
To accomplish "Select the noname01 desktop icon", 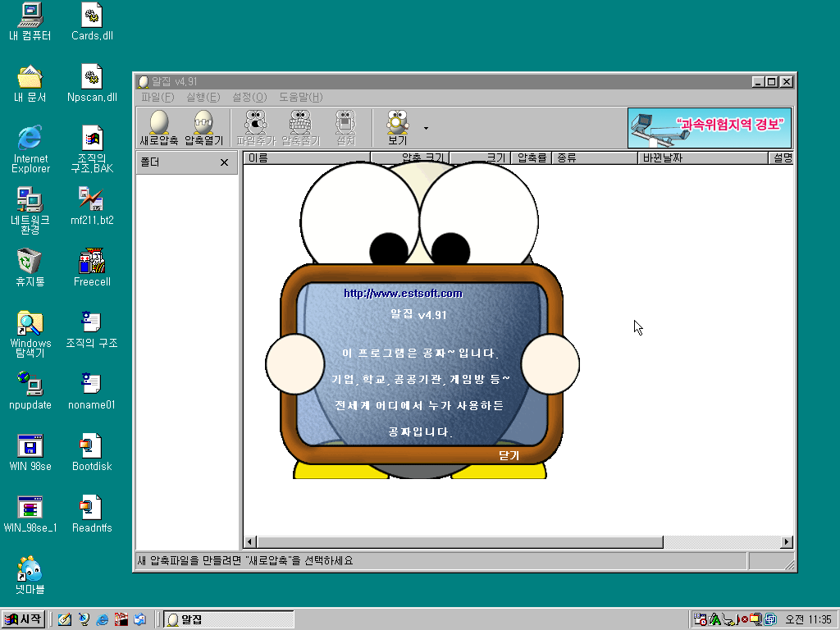I will click(92, 391).
